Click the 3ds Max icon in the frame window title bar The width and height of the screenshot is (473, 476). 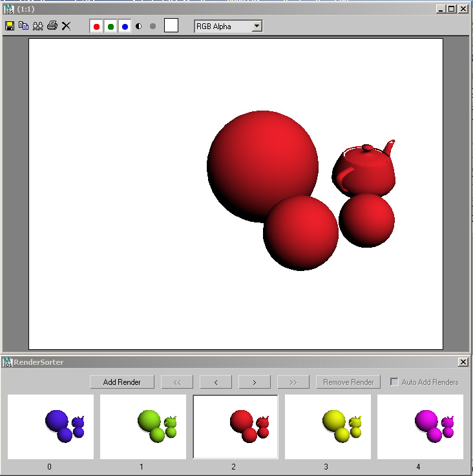pos(8,9)
